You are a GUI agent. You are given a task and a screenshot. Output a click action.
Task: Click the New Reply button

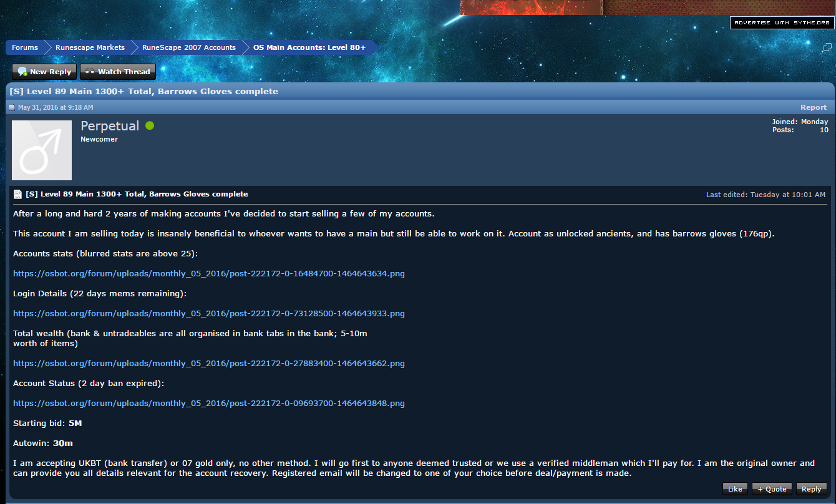(x=44, y=72)
